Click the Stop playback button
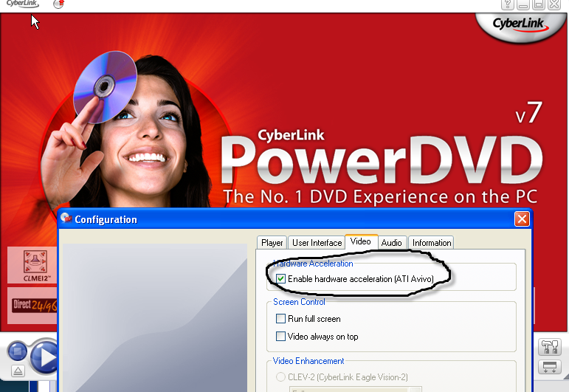Image resolution: width=569 pixels, height=392 pixels. (x=17, y=351)
